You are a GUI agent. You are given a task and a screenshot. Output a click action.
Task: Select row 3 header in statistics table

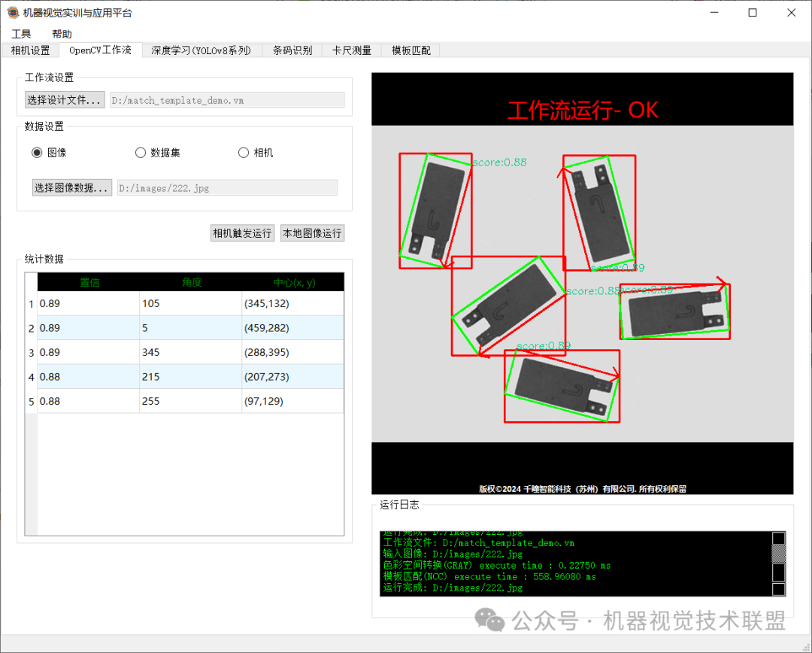pos(31,352)
